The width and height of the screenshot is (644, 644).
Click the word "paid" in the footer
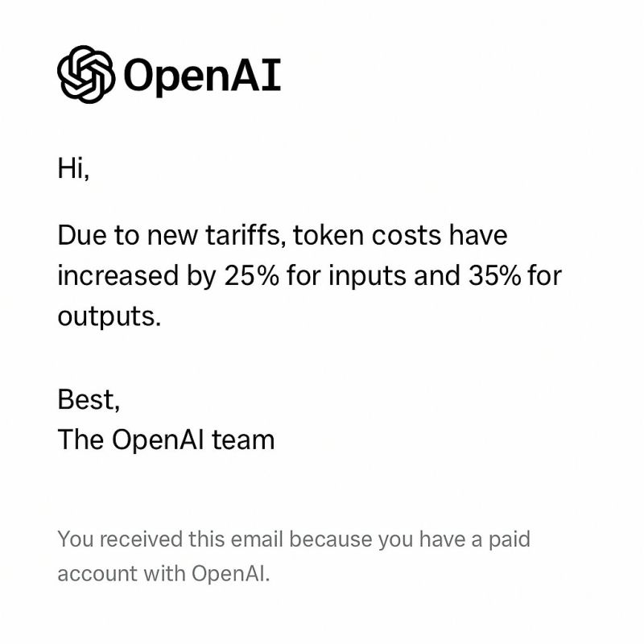click(510, 539)
